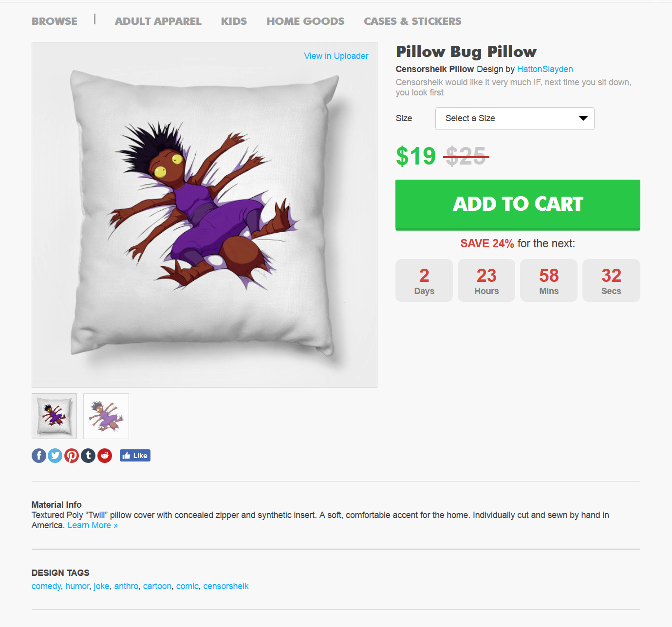672x627 pixels.
Task: Pin the design on Pinterest
Action: point(72,456)
